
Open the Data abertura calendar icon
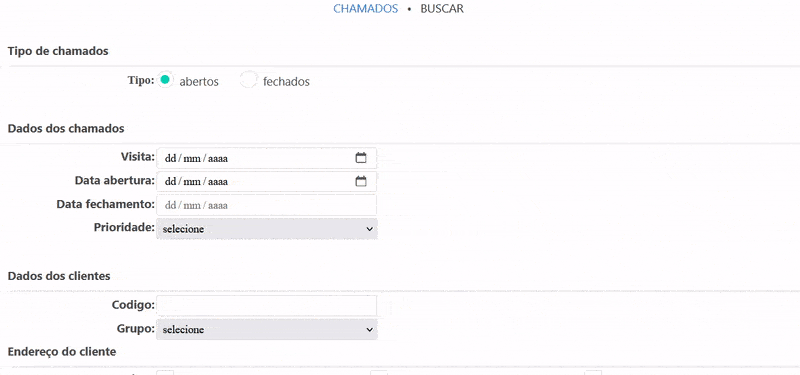pos(361,181)
